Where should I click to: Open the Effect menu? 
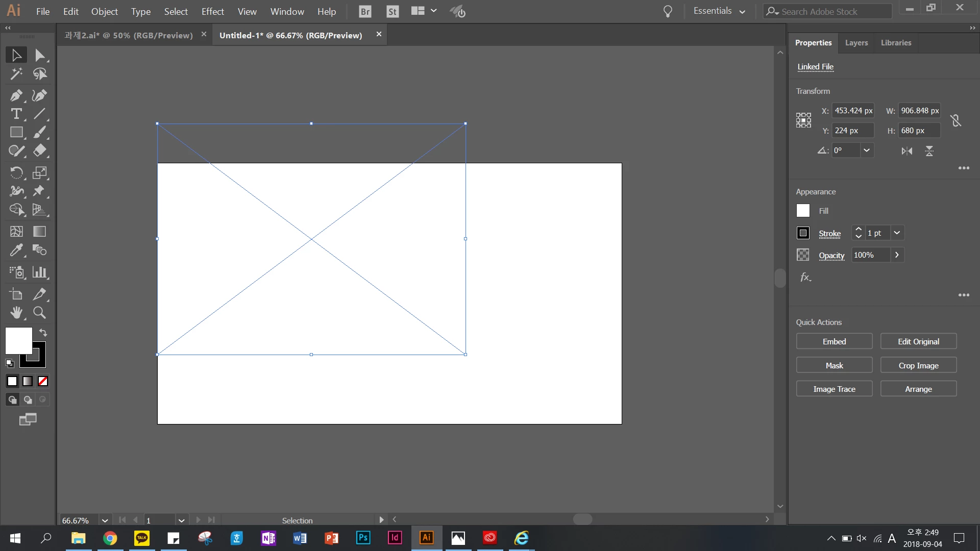212,11
